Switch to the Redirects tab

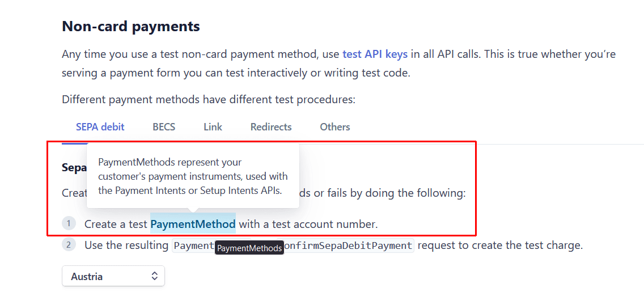[271, 127]
